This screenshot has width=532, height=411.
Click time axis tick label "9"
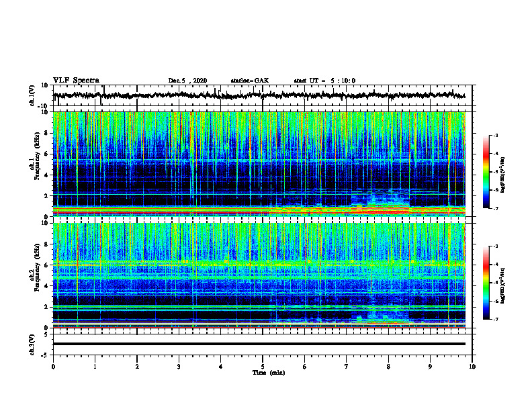click(430, 367)
